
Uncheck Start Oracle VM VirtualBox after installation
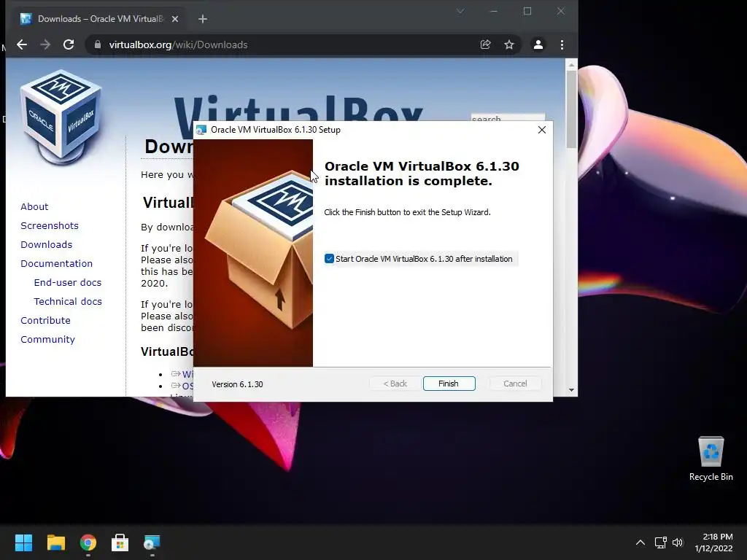pos(329,259)
